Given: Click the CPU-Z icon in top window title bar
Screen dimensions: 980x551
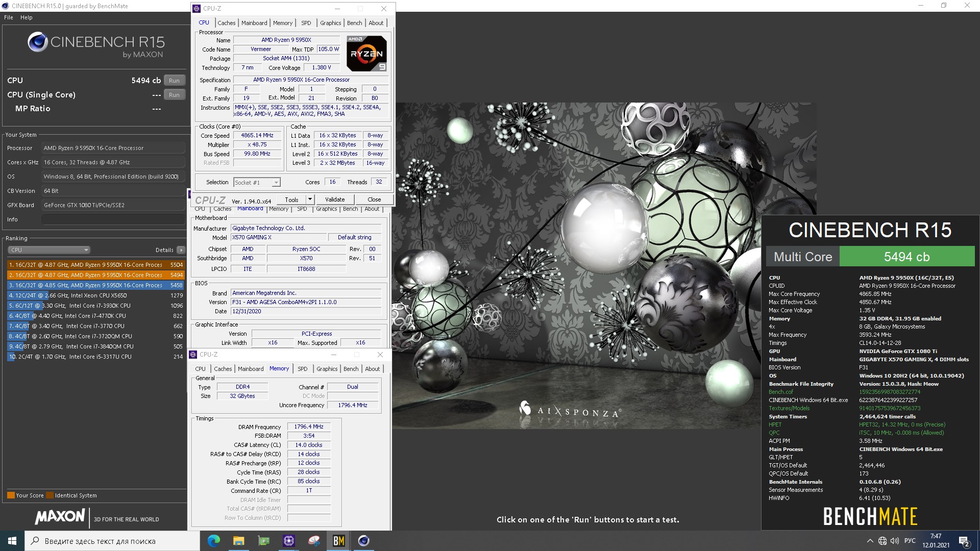Looking at the screenshot, I should [x=197, y=9].
